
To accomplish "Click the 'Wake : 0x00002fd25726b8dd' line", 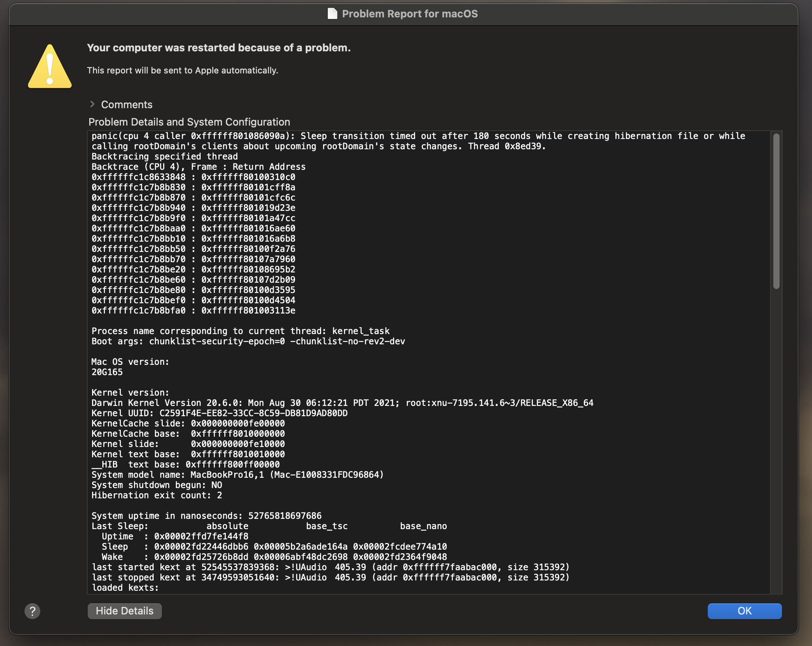I will click(x=274, y=557).
